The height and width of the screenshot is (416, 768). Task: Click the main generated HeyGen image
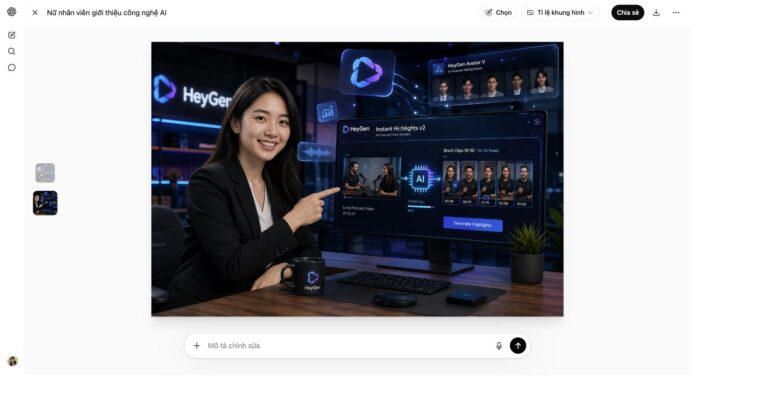357,179
